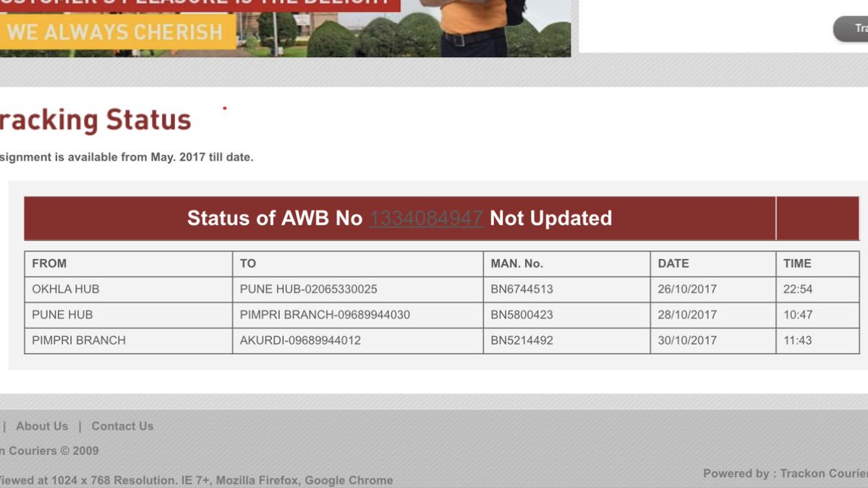Screen dimensions: 868x488
Task: Select the MAN. No. column header
Action: tap(567, 264)
